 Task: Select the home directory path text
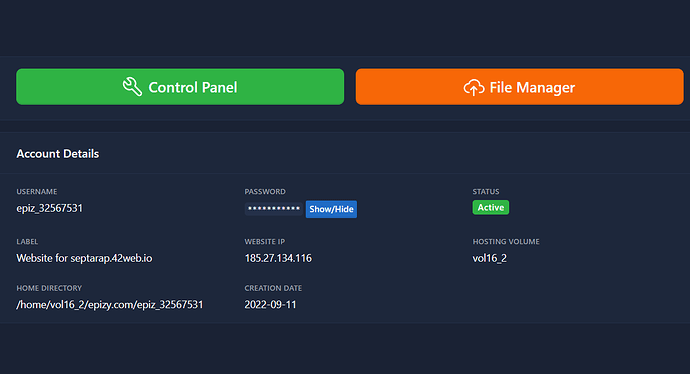[110, 304]
